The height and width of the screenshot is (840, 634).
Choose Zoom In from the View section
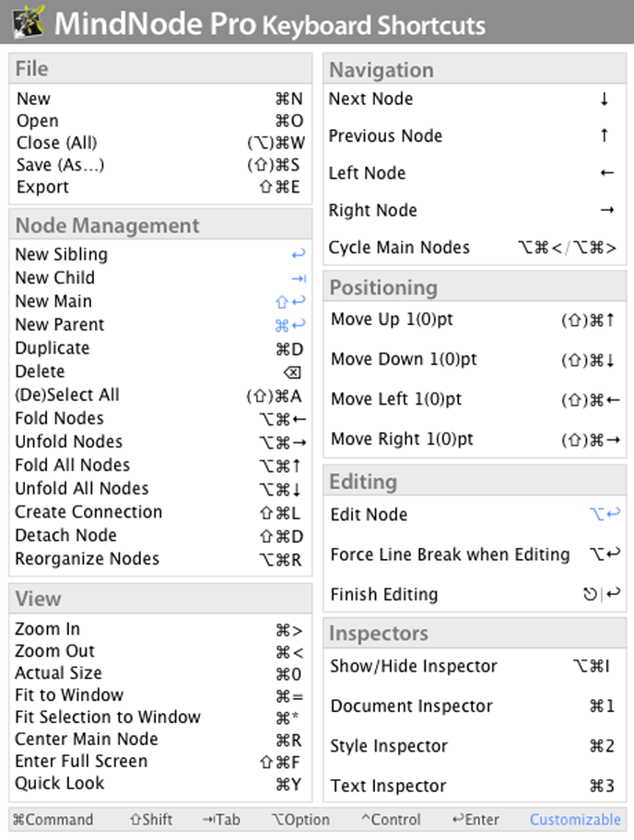pos(47,629)
